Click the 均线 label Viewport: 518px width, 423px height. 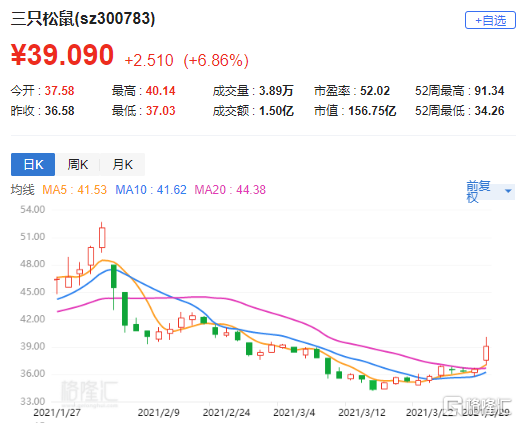(23, 190)
